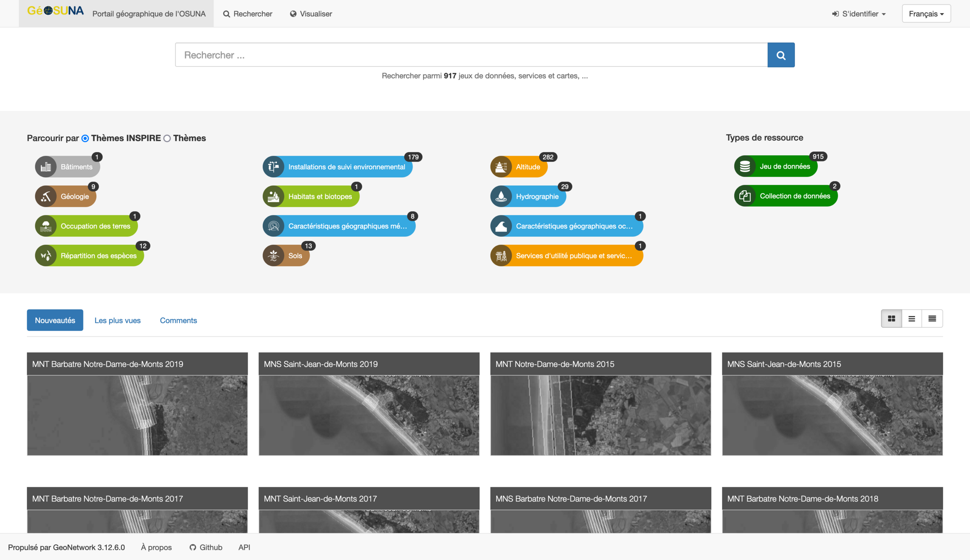The image size is (970, 560).
Task: Select the Thèmes INSPIRE radio button
Action: click(x=85, y=139)
